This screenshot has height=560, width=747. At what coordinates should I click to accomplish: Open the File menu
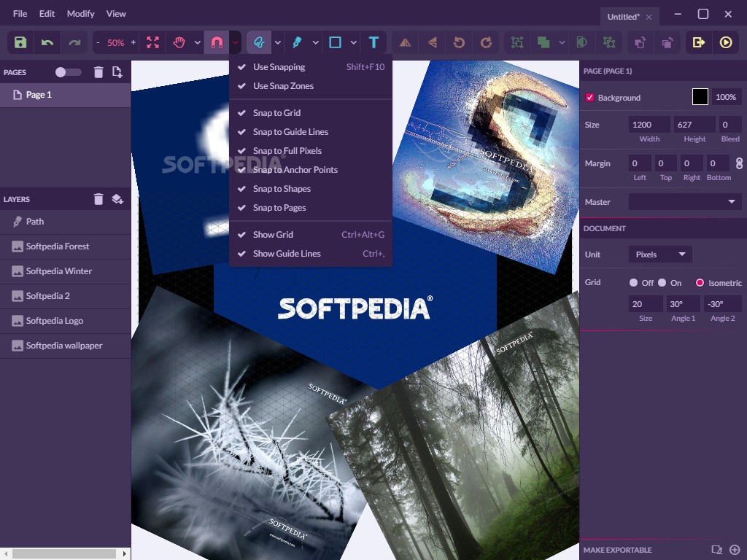point(20,14)
